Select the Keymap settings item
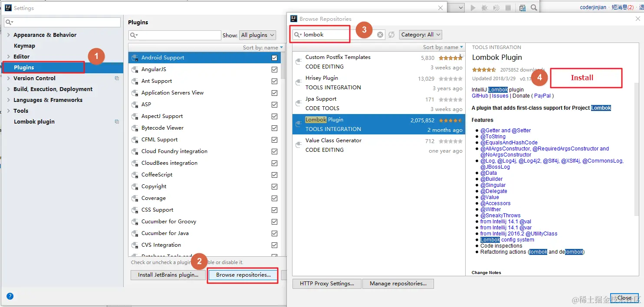Screen dimensions: 644x307 pos(24,46)
